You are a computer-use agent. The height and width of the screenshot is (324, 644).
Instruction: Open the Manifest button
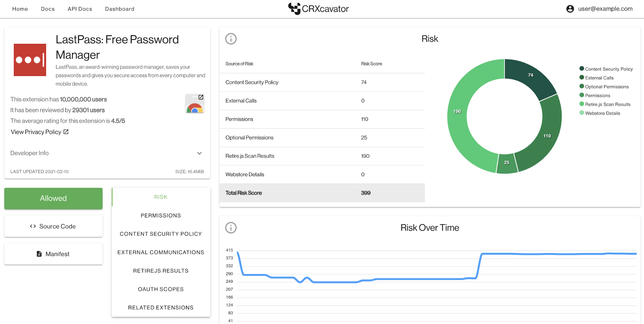point(53,254)
